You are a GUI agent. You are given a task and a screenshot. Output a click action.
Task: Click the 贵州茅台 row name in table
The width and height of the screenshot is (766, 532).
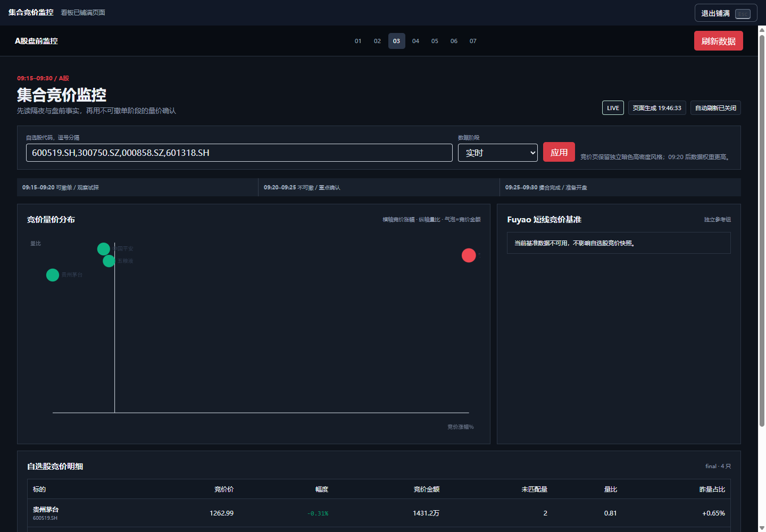click(x=46, y=510)
